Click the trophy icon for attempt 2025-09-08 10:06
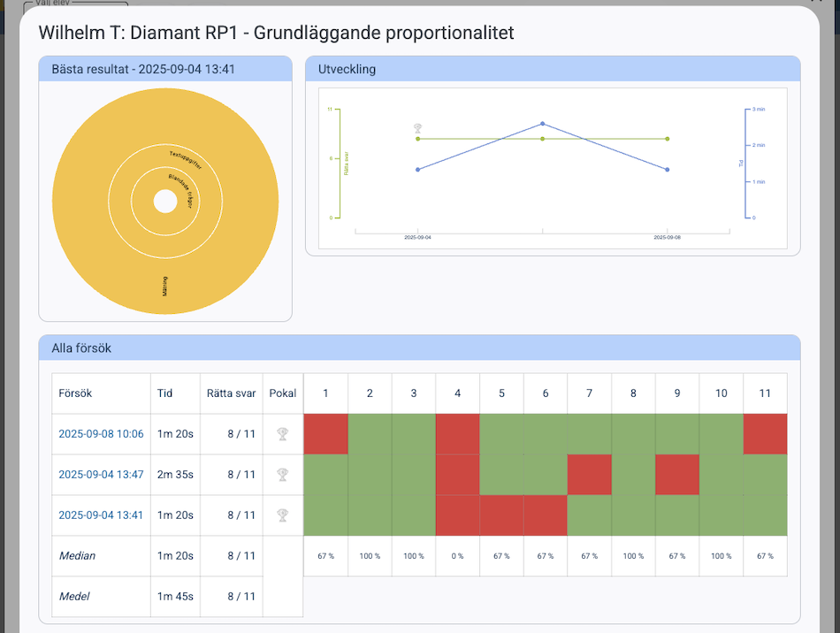840x633 pixels. coord(282,434)
